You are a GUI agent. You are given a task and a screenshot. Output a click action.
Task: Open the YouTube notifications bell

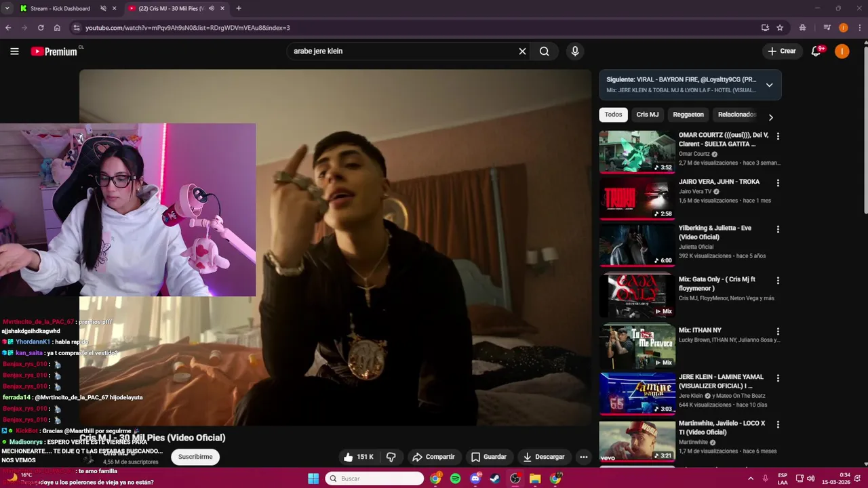click(x=816, y=51)
